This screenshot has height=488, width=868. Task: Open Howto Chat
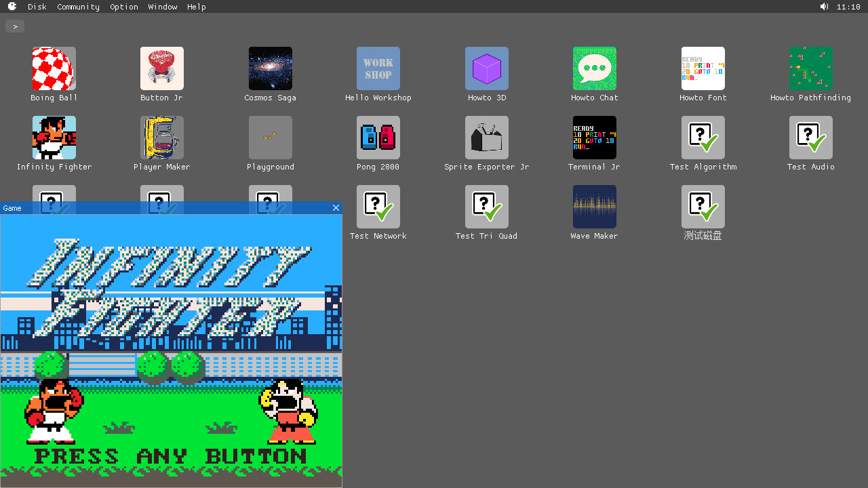tap(594, 68)
